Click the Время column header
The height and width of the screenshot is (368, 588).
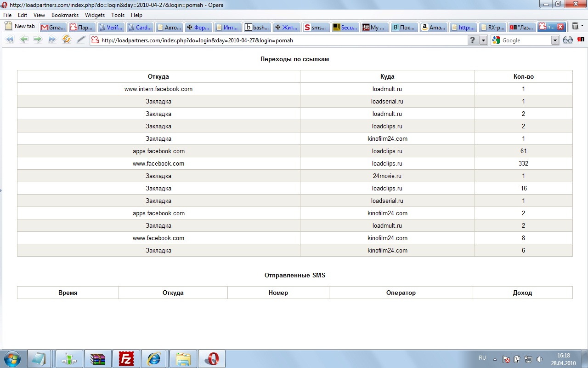coord(68,293)
